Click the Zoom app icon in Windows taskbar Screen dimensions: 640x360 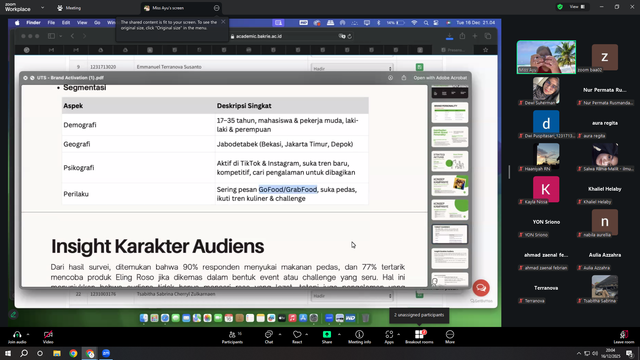(106, 353)
